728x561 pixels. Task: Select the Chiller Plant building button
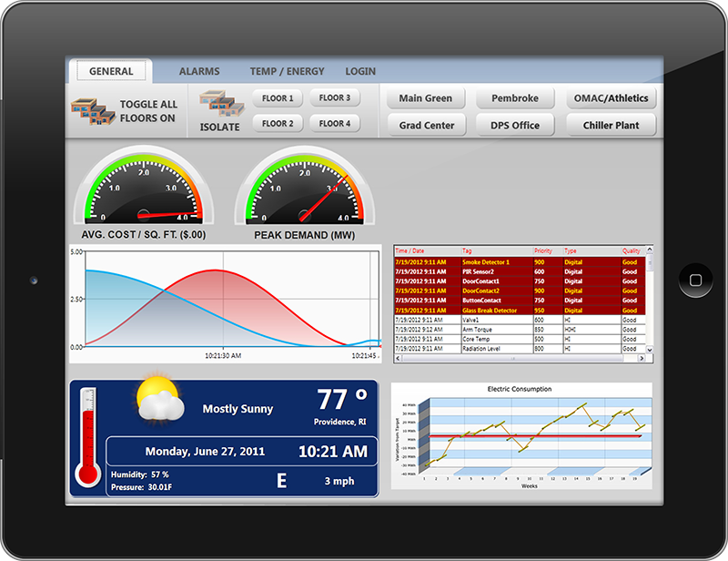(x=611, y=126)
